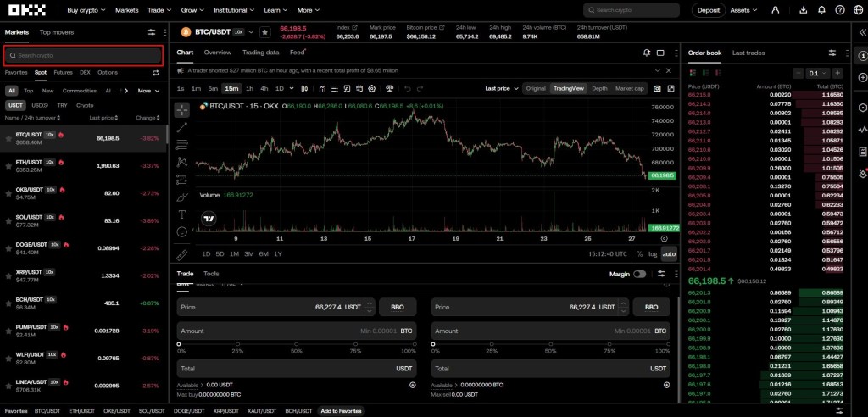Click BBO button in buy form
Viewport: 868px width, 417px height.
pos(398,307)
